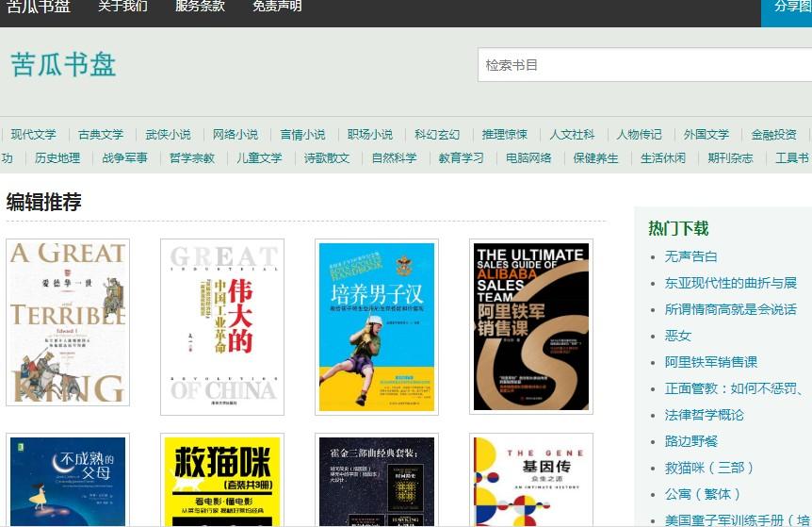Open A Great and Terrible King book cover
The height and width of the screenshot is (527, 812).
click(x=68, y=322)
